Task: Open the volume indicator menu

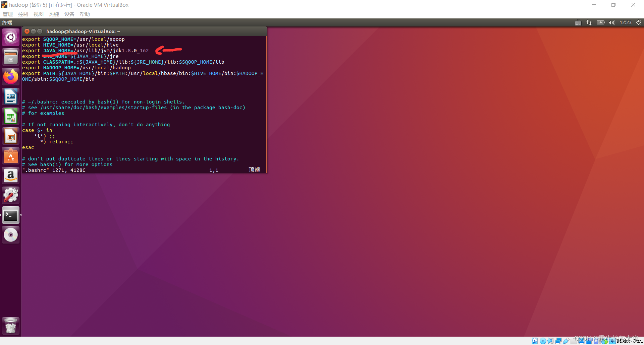Action: 611,22
